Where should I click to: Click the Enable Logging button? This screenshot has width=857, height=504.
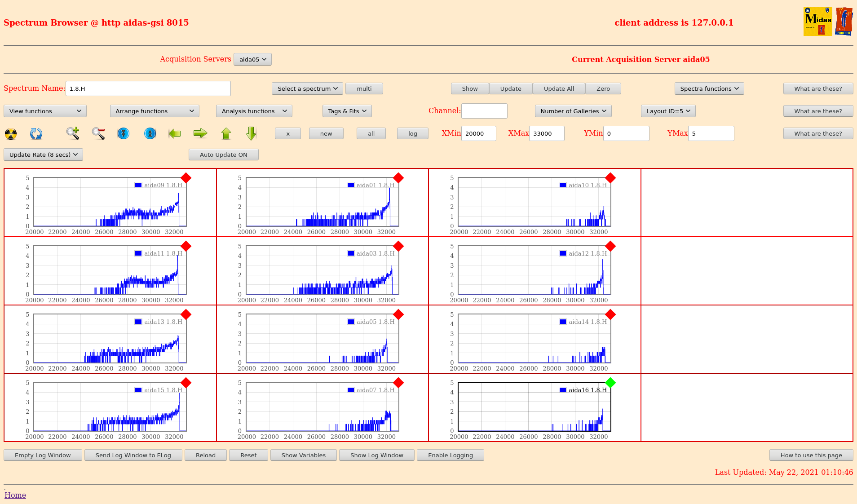(450, 455)
